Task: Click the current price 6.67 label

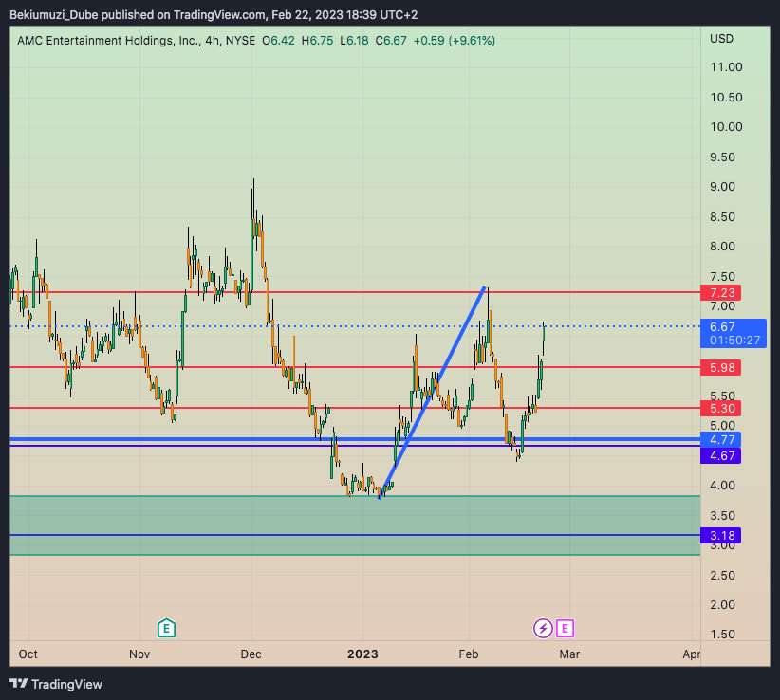Action: [722, 326]
